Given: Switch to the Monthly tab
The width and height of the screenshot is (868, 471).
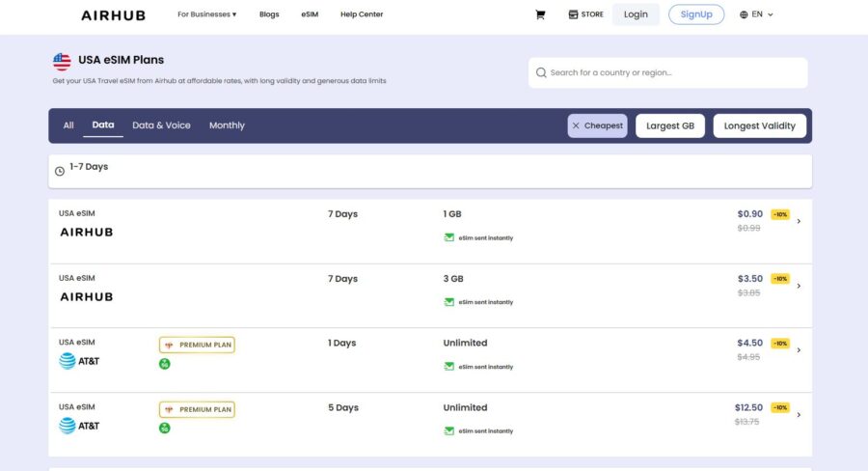Looking at the screenshot, I should pyautogui.click(x=227, y=125).
